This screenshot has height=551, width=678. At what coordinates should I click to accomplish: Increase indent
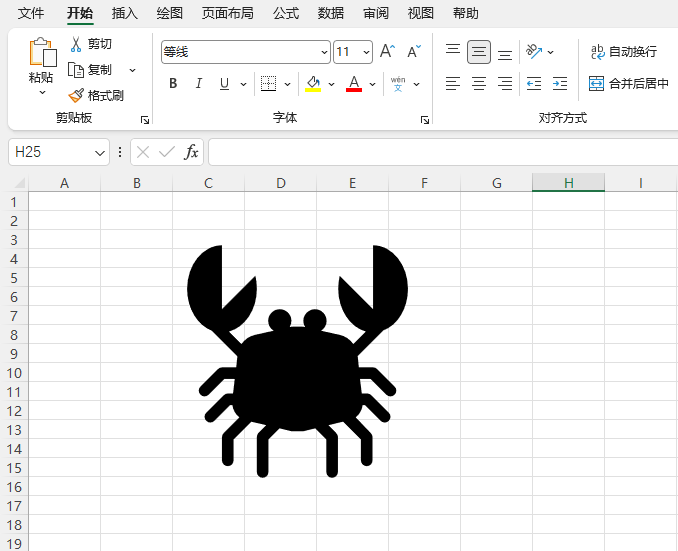(560, 83)
